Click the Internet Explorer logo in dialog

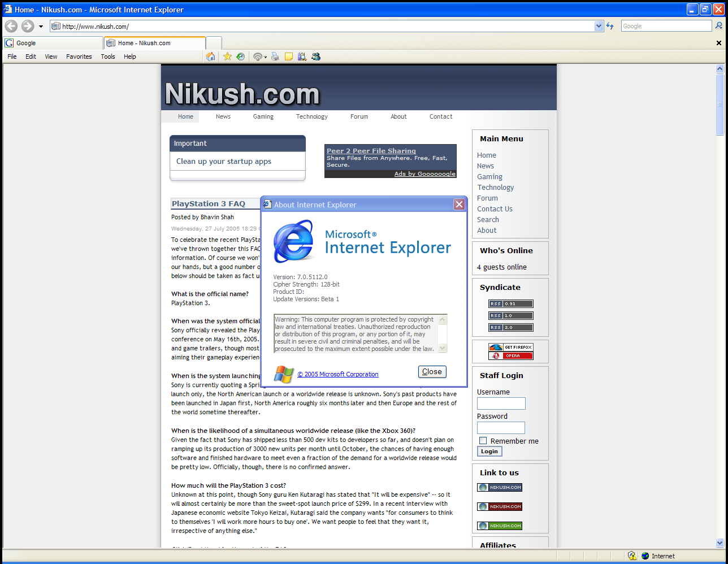293,241
